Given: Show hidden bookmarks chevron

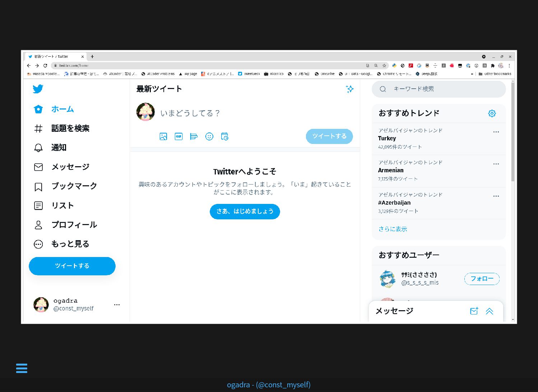Looking at the screenshot, I should click(x=472, y=74).
